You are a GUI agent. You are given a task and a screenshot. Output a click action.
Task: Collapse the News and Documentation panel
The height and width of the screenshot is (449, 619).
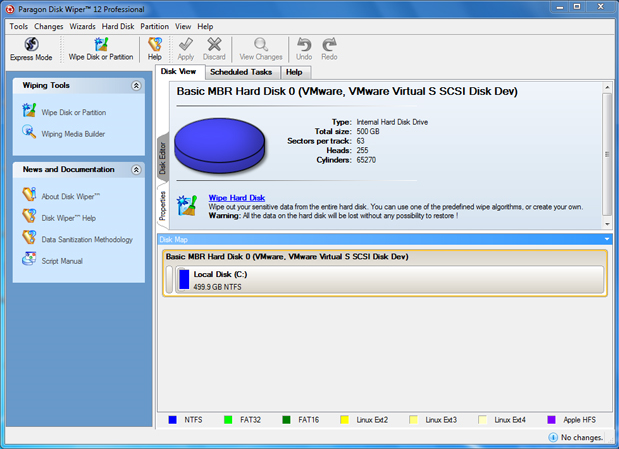pyautogui.click(x=136, y=170)
